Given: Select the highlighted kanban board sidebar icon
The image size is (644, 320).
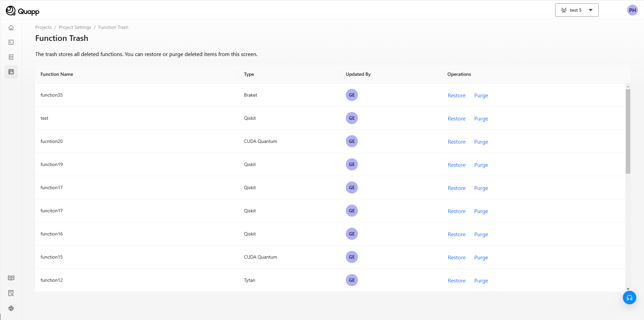Looking at the screenshot, I should click(x=11, y=72).
